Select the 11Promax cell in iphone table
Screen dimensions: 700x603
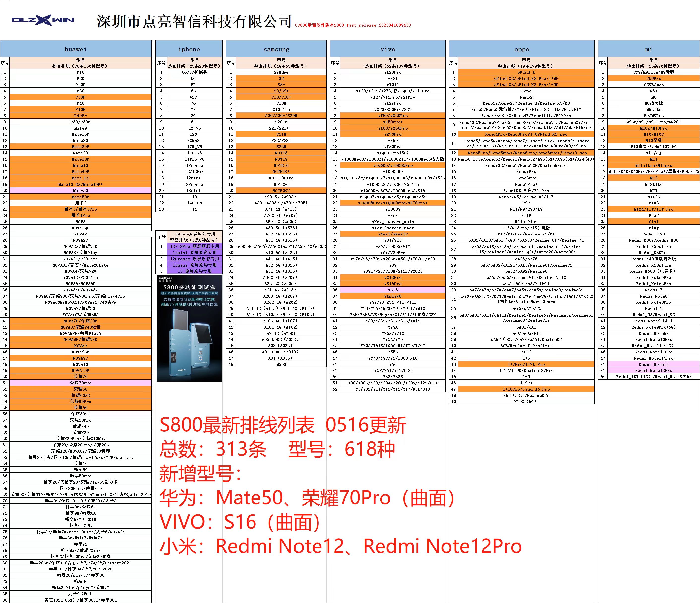(194, 165)
